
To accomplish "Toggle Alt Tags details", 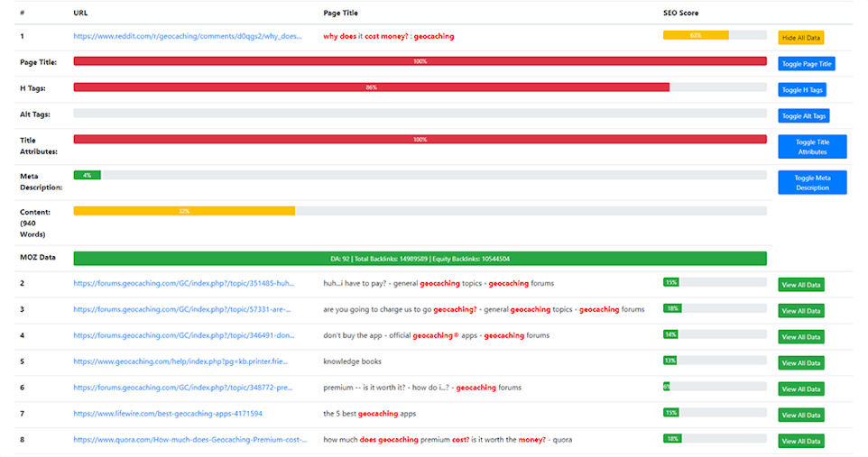I will click(803, 116).
